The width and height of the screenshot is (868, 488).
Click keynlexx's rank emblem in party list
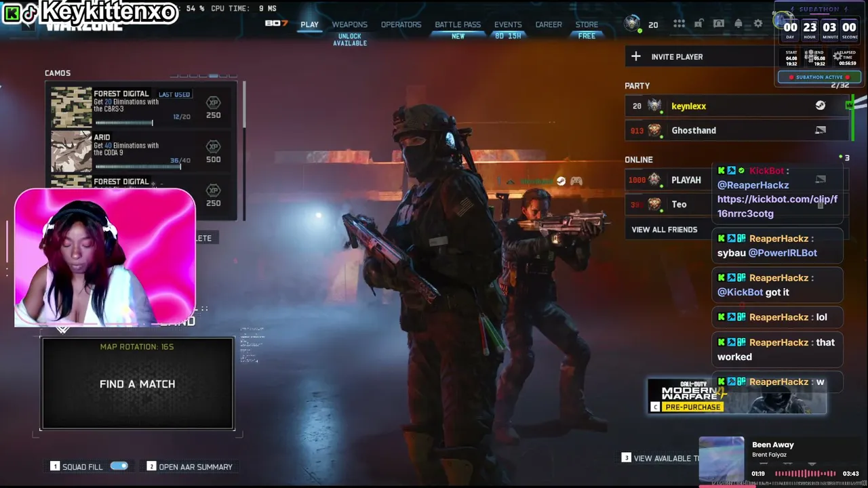[654, 106]
